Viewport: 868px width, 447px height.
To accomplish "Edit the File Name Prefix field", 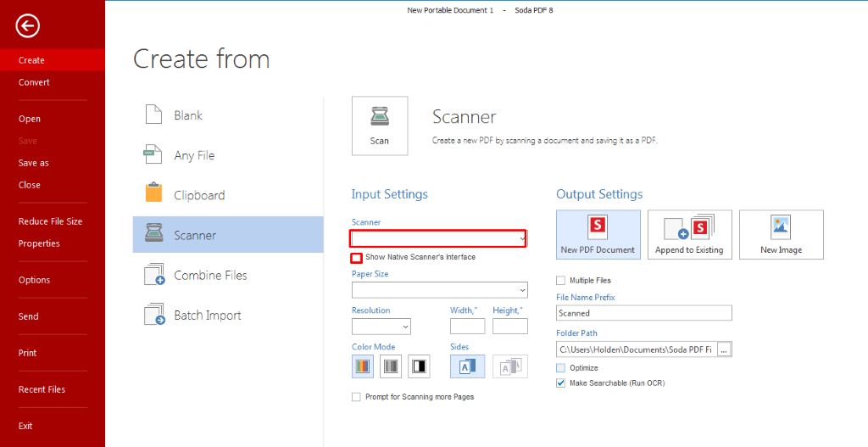I will click(644, 313).
